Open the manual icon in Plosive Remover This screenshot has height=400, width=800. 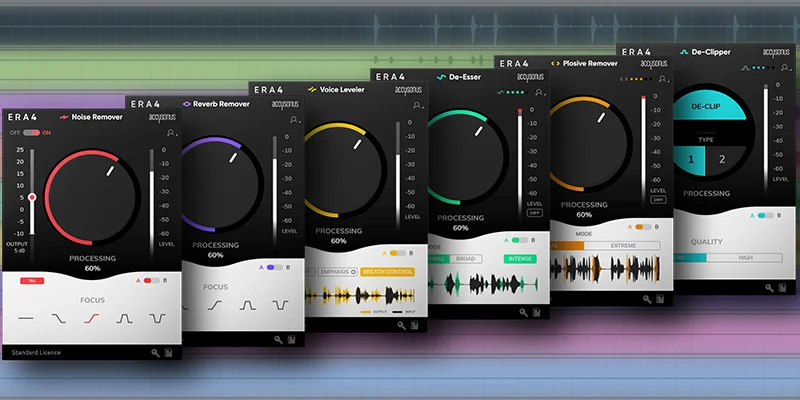(660, 299)
